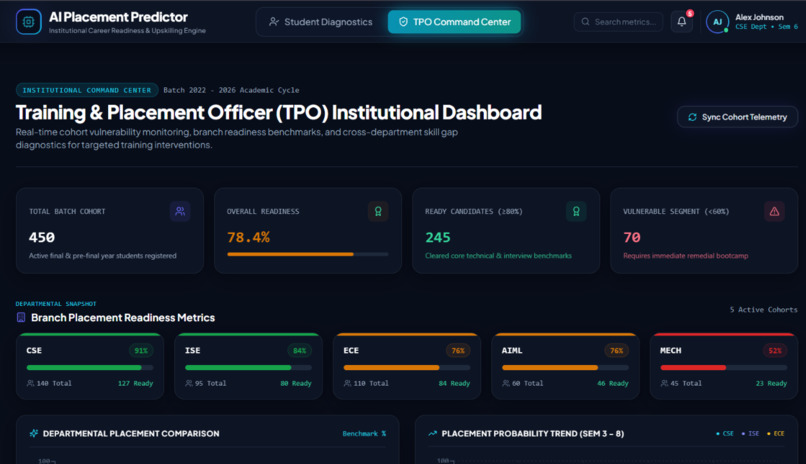Viewport: 806px width, 464px height.
Task: Click the Institutional Command Center badge
Action: pyautogui.click(x=87, y=90)
